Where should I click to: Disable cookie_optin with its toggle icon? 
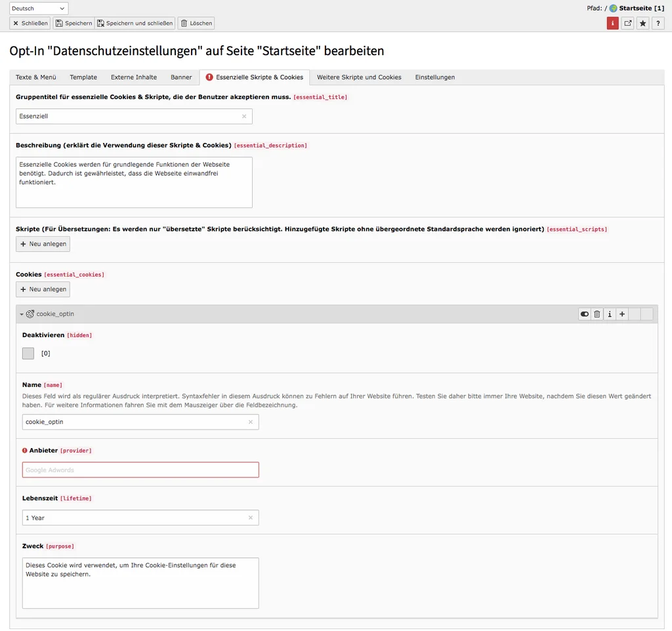point(583,314)
